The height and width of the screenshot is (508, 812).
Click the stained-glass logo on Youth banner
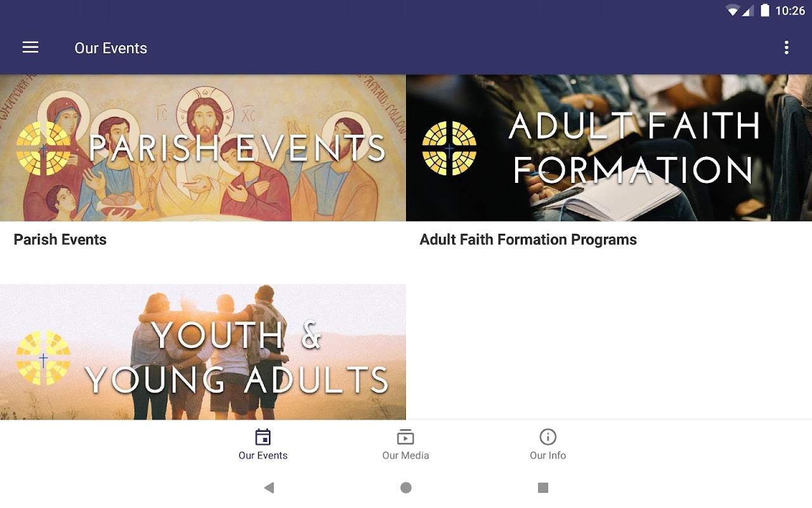click(x=43, y=358)
